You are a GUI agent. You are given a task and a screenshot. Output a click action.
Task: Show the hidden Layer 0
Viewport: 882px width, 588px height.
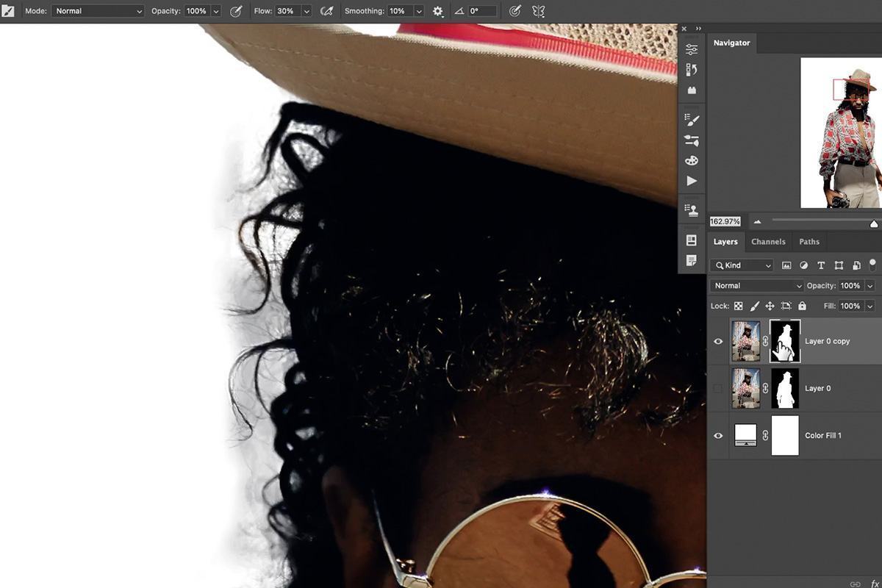pyautogui.click(x=718, y=388)
